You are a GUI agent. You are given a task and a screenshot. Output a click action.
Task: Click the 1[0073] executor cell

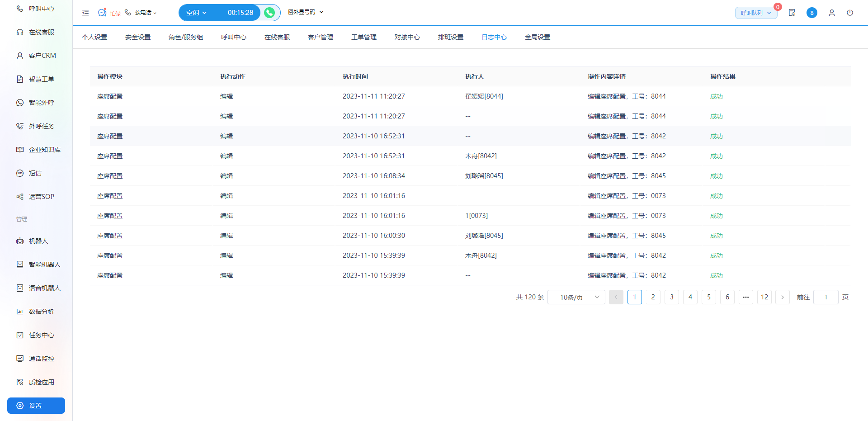(476, 216)
